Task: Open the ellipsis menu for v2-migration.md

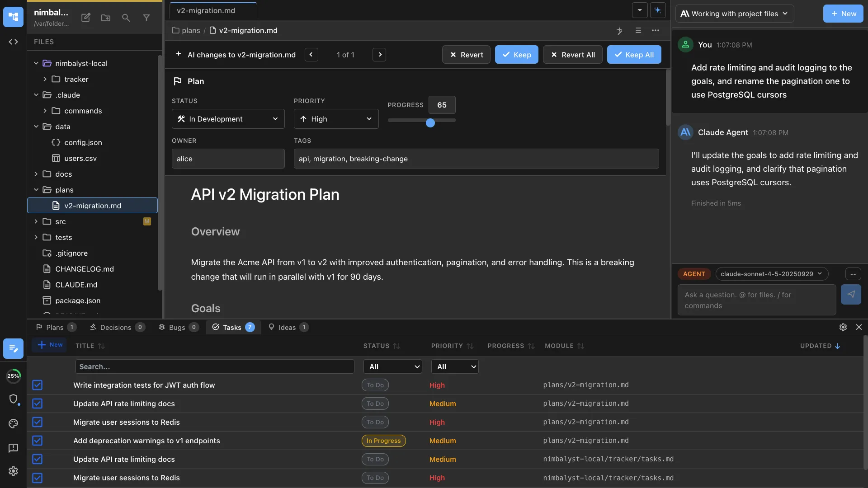Action: (x=656, y=31)
